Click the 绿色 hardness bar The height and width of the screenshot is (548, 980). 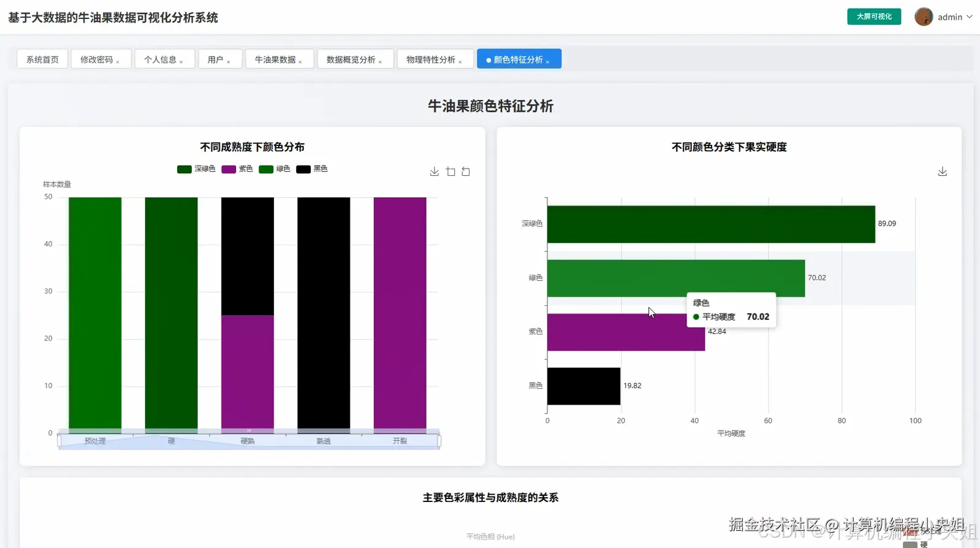pyautogui.click(x=676, y=278)
